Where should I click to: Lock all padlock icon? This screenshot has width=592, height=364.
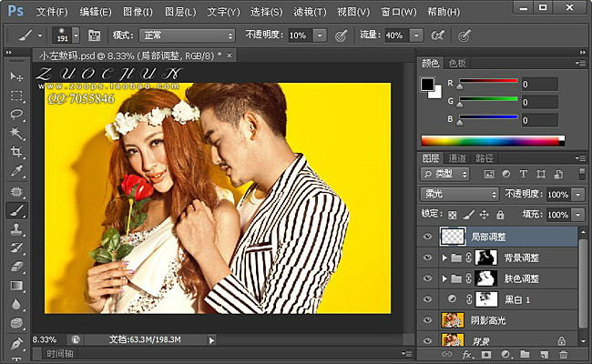coord(500,215)
